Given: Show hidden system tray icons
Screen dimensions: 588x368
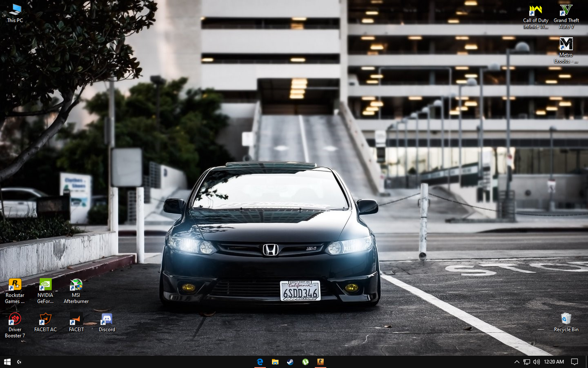Looking at the screenshot, I should 517,362.
